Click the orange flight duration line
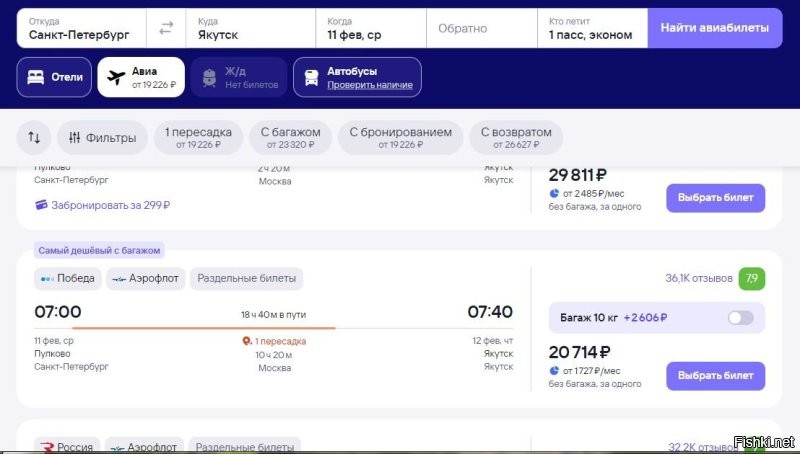This screenshot has height=454, width=800. point(204,327)
